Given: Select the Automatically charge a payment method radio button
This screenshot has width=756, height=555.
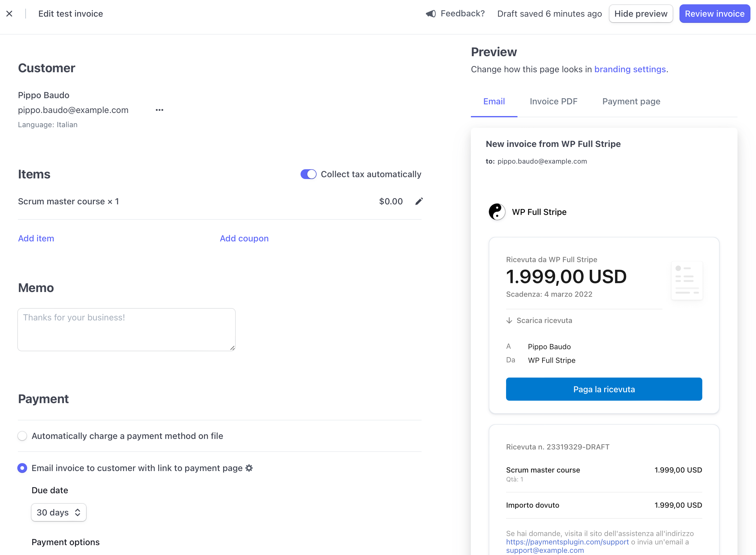Looking at the screenshot, I should pos(22,435).
